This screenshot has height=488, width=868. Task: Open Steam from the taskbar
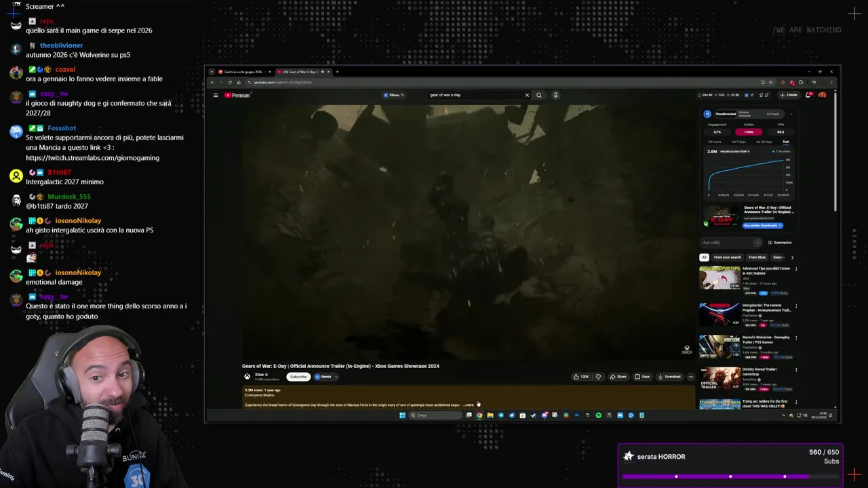533,415
